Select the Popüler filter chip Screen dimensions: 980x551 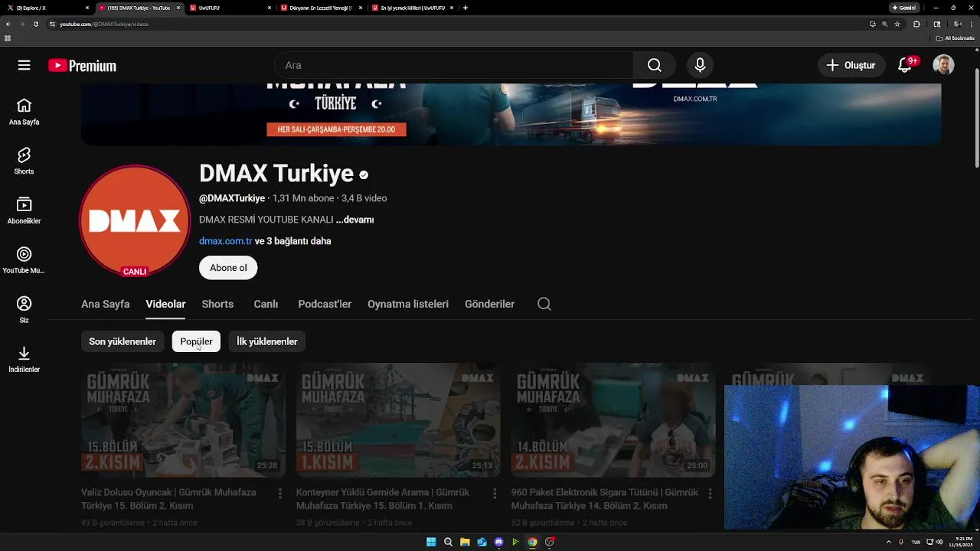(197, 341)
